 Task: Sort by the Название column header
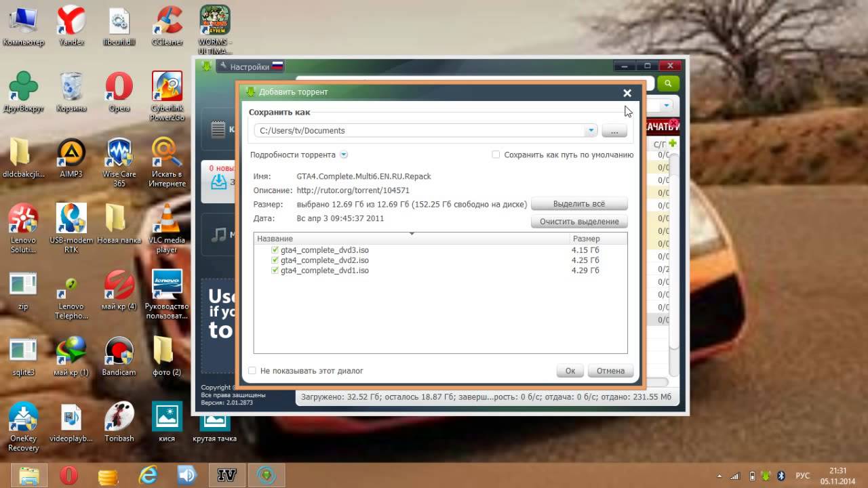coord(412,239)
